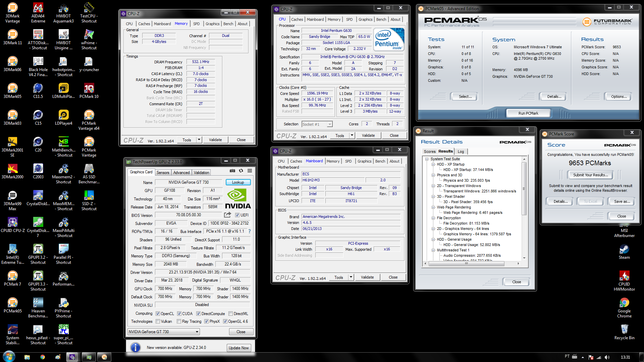Open the CPUID HWMonitor desktop icon
Screen dimensions: 644x362
(624, 281)
